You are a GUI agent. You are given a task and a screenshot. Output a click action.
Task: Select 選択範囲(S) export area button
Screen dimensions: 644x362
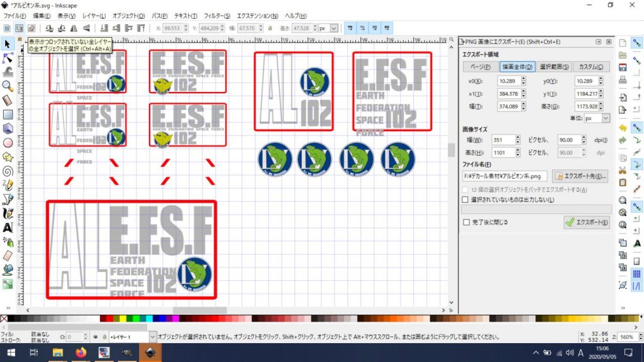(x=554, y=67)
